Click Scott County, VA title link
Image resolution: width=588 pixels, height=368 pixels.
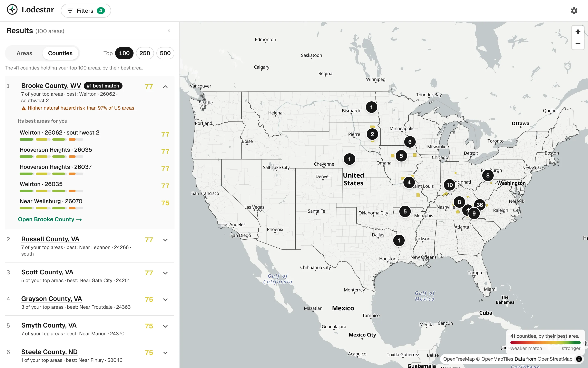click(47, 272)
